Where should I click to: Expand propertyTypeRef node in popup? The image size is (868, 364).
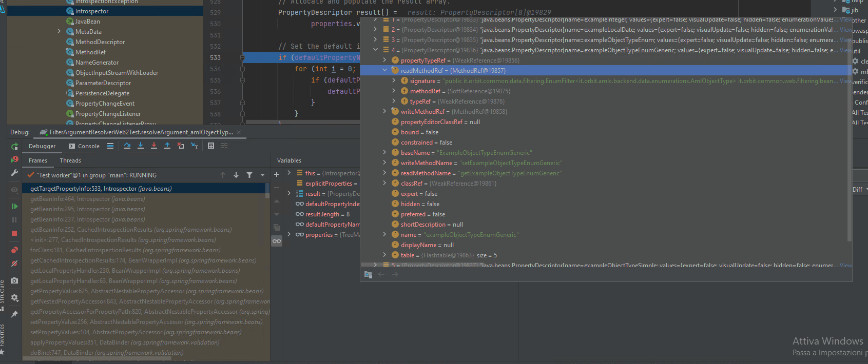384,60
